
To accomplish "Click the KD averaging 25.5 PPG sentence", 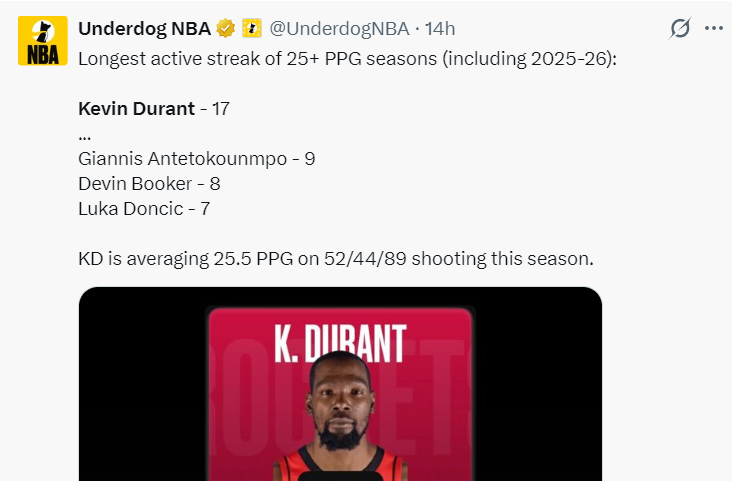I will [335, 259].
